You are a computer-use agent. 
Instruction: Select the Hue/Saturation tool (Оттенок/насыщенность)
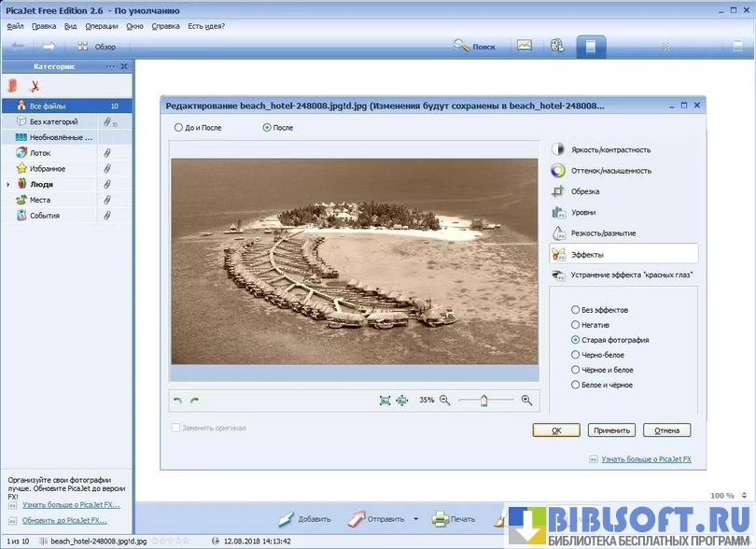[611, 171]
